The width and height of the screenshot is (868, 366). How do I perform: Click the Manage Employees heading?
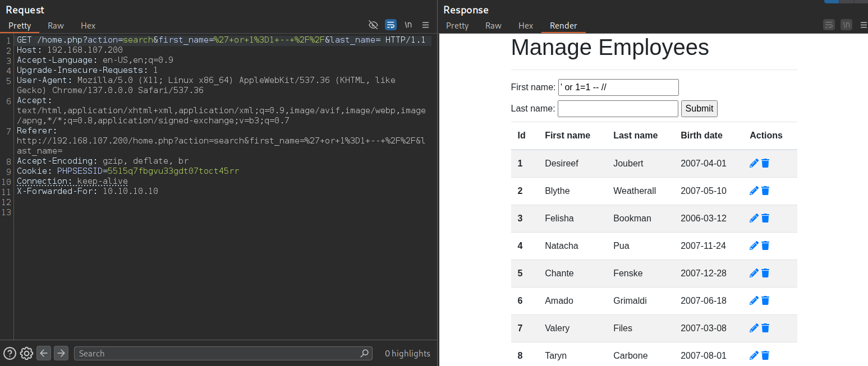[610, 47]
